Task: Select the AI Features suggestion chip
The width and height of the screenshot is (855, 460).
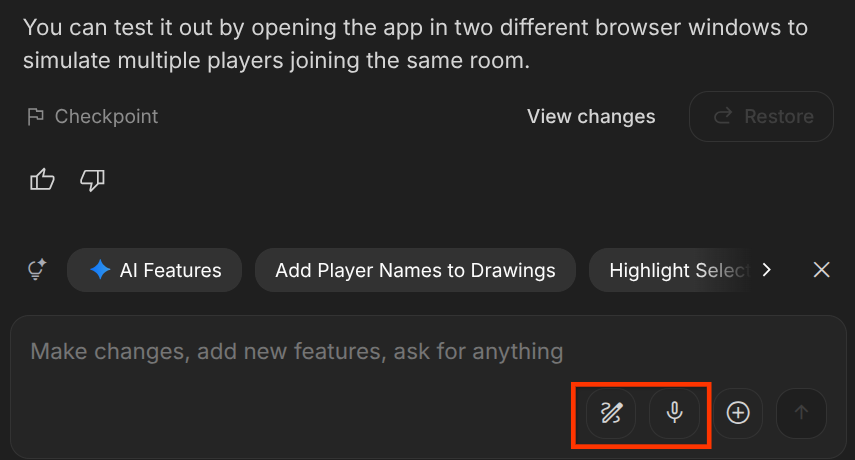Action: 154,270
